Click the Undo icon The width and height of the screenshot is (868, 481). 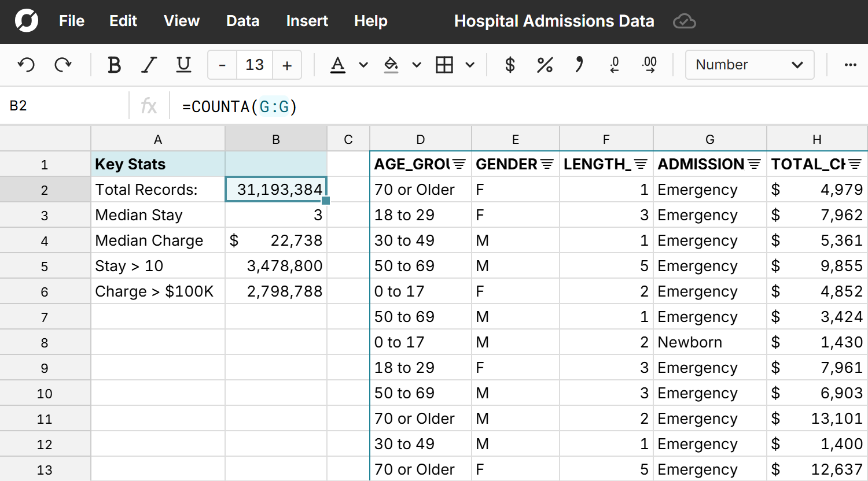click(25, 65)
